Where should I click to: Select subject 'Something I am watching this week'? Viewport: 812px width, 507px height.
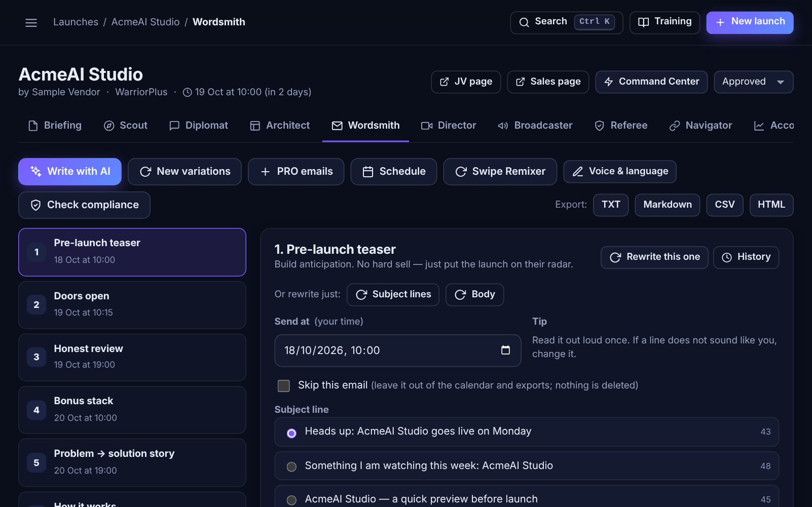(527, 466)
